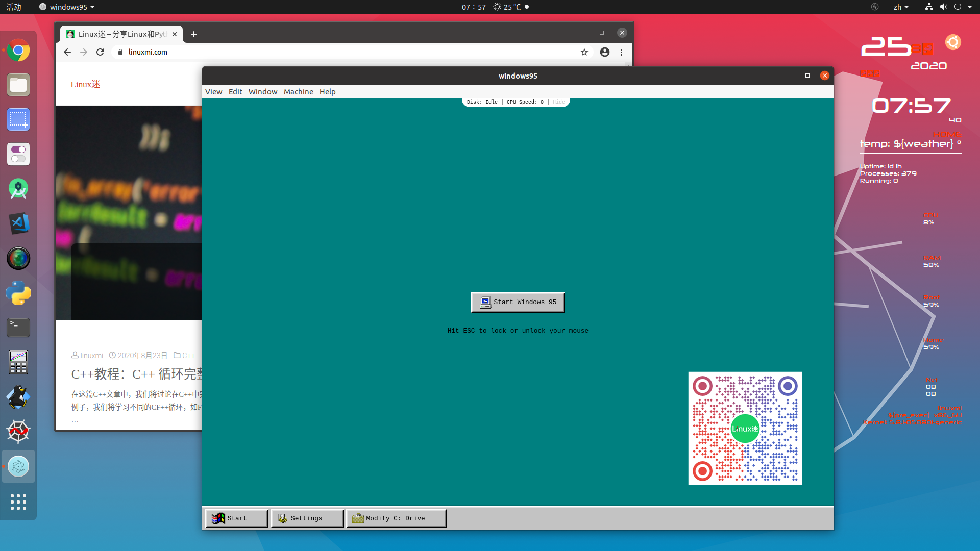Click the blurred code article thumbnail

pyautogui.click(x=129, y=213)
